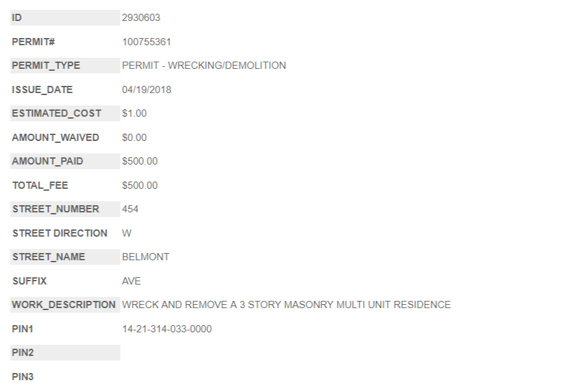The image size is (578, 392).
Task: Click the issue date 04/19/2018
Action: pyautogui.click(x=146, y=90)
